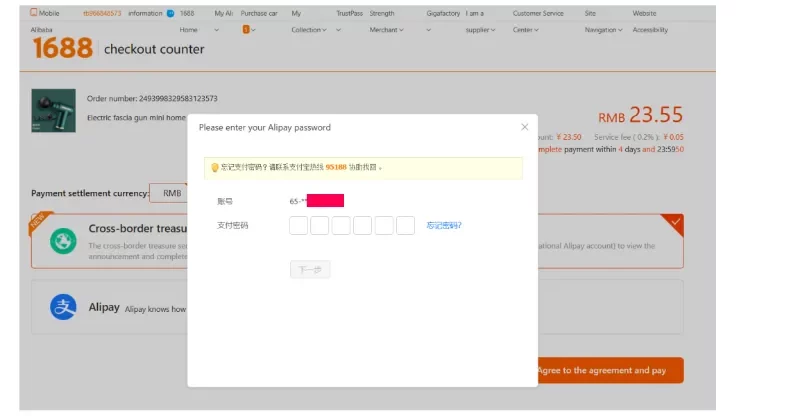Click the Mobile phone icon in top bar

pos(34,12)
